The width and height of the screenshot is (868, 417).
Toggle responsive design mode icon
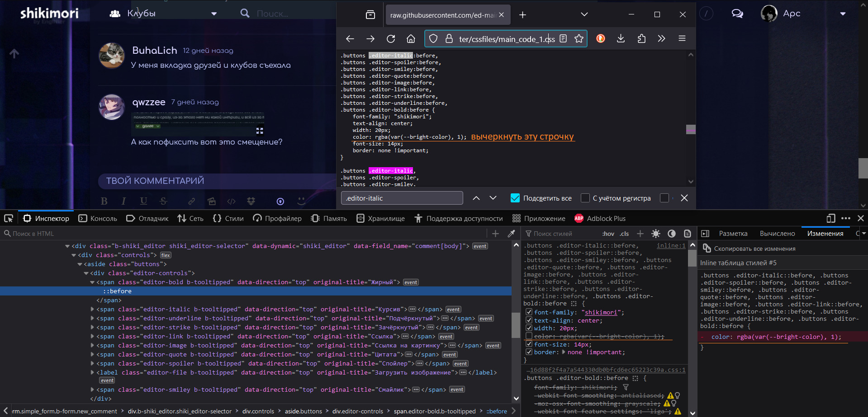(830, 219)
